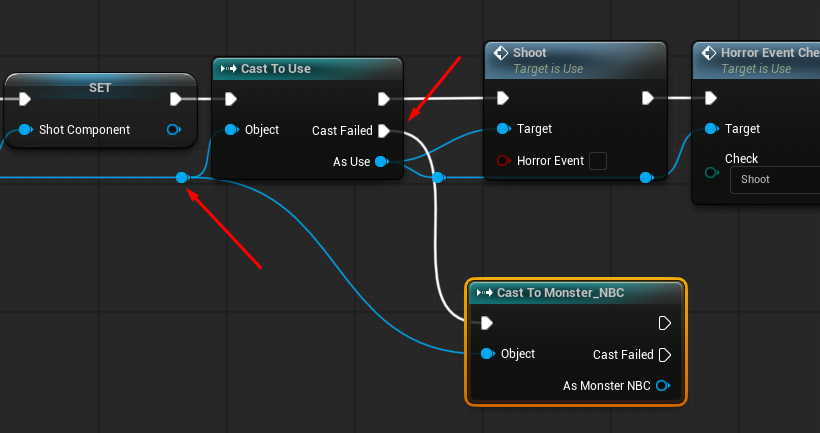Viewport: 820px width, 433px height.
Task: Click Target pin on the Shoot node
Action: [503, 129]
